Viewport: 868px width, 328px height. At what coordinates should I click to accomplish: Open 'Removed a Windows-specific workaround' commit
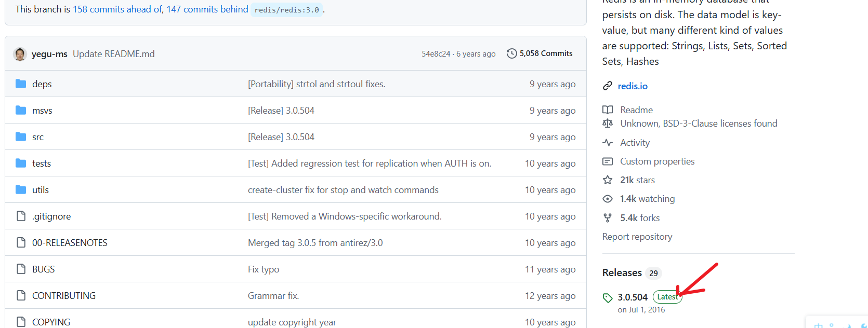345,216
